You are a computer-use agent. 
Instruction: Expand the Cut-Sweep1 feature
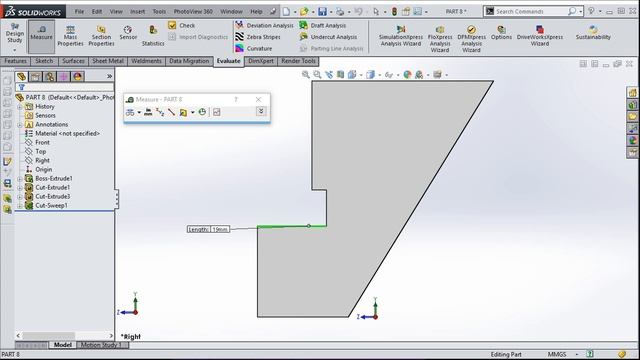(x=19, y=206)
